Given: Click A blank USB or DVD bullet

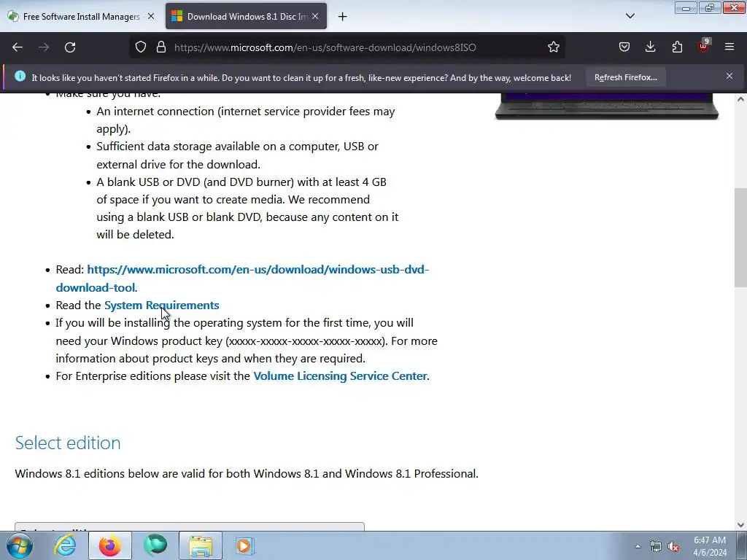Looking at the screenshot, I should (247, 208).
